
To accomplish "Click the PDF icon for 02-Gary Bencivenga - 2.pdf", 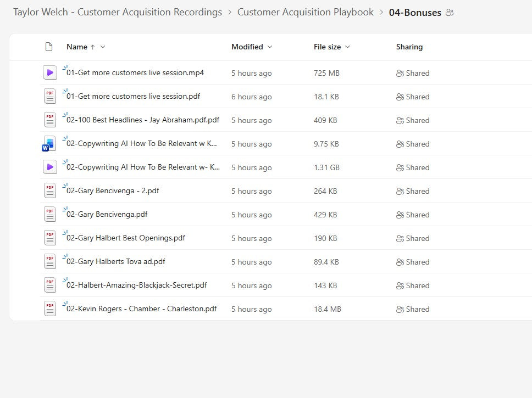I will 49,190.
